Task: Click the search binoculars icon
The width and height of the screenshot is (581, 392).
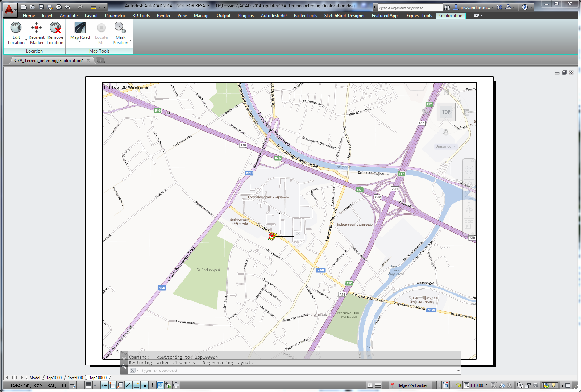Action: pos(447,7)
